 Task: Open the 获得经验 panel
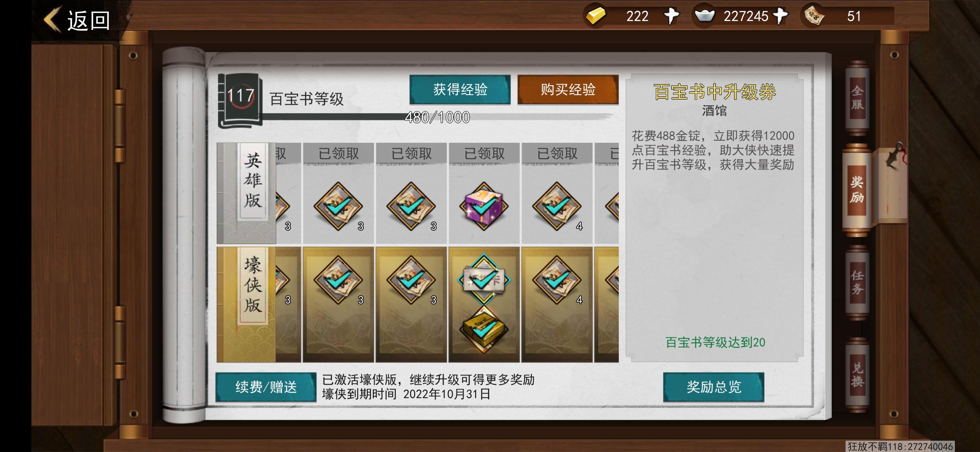(460, 90)
